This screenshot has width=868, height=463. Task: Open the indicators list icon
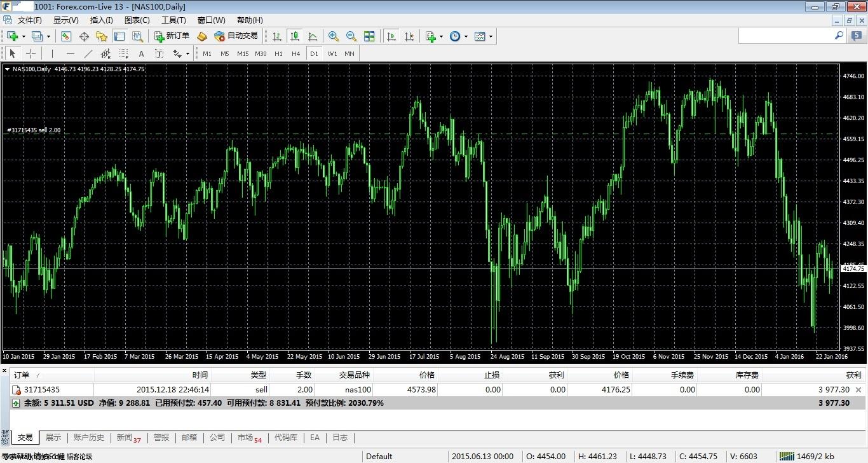click(430, 36)
